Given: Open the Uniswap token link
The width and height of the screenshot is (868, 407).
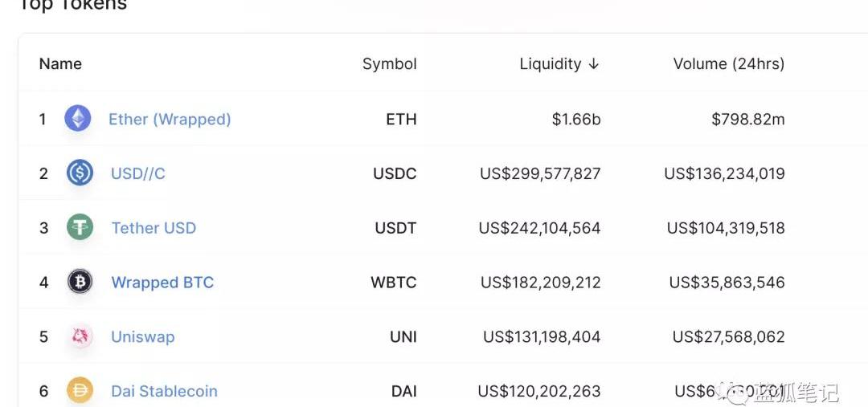Looking at the screenshot, I should (142, 337).
